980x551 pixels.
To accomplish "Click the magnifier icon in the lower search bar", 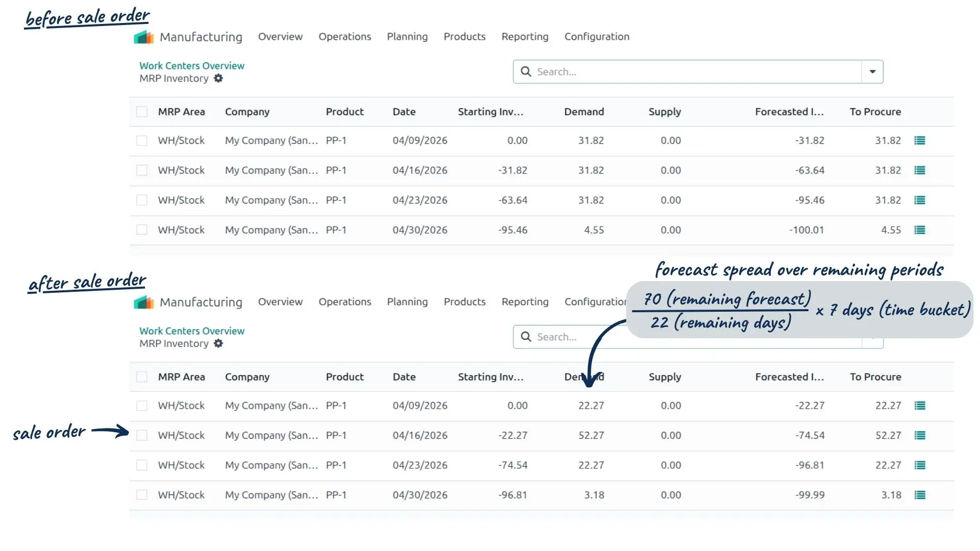I will [x=526, y=337].
